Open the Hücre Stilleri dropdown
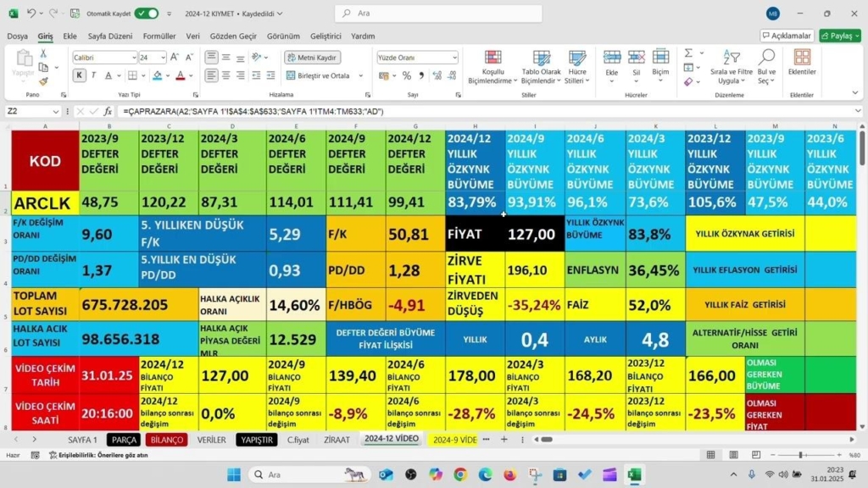Viewport: 868px width, 488px height. click(576, 67)
